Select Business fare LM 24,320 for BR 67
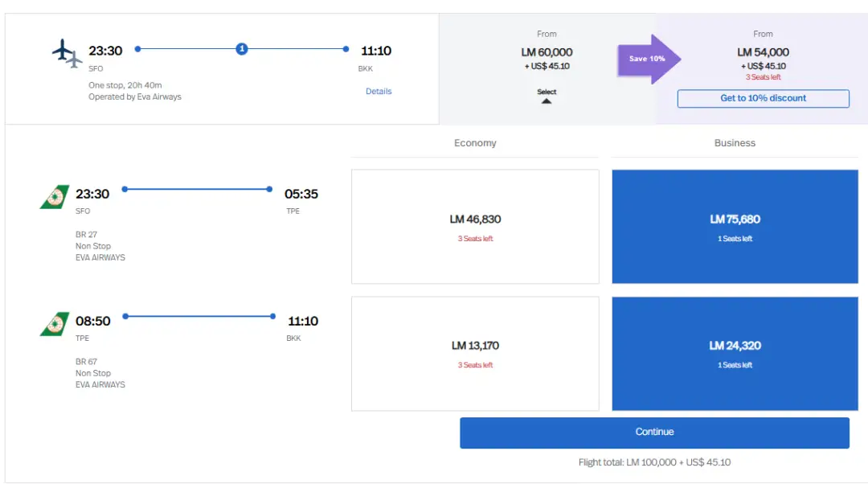This screenshot has width=868, height=484. pos(735,353)
